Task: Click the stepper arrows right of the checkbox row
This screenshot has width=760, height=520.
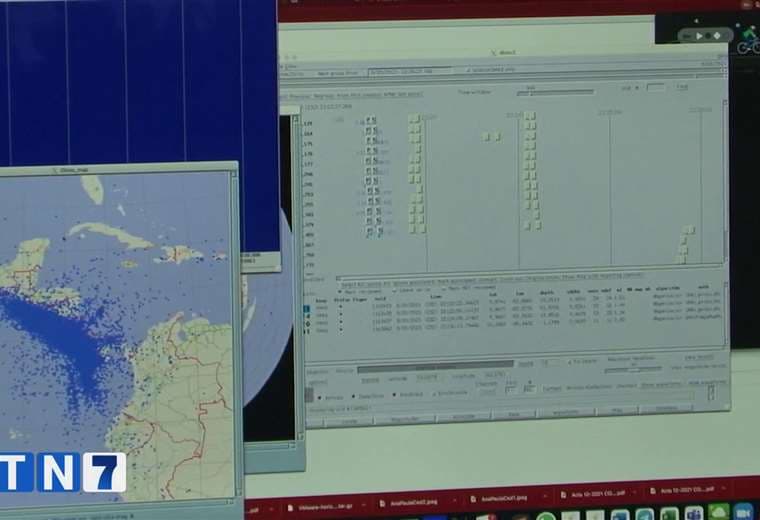Action: 711,392
